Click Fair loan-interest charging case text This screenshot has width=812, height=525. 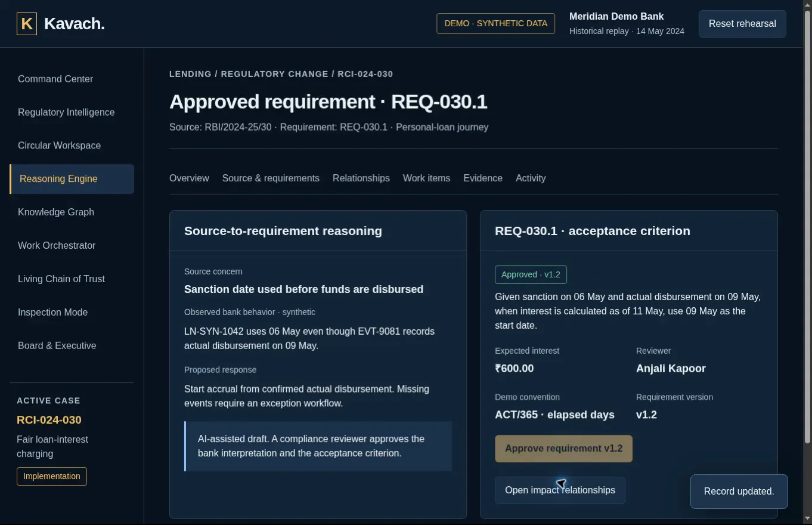(52, 447)
